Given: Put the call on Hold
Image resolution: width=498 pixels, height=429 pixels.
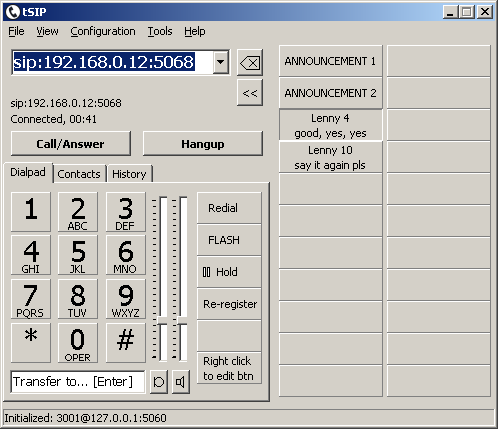Looking at the screenshot, I should pyautogui.click(x=229, y=272).
